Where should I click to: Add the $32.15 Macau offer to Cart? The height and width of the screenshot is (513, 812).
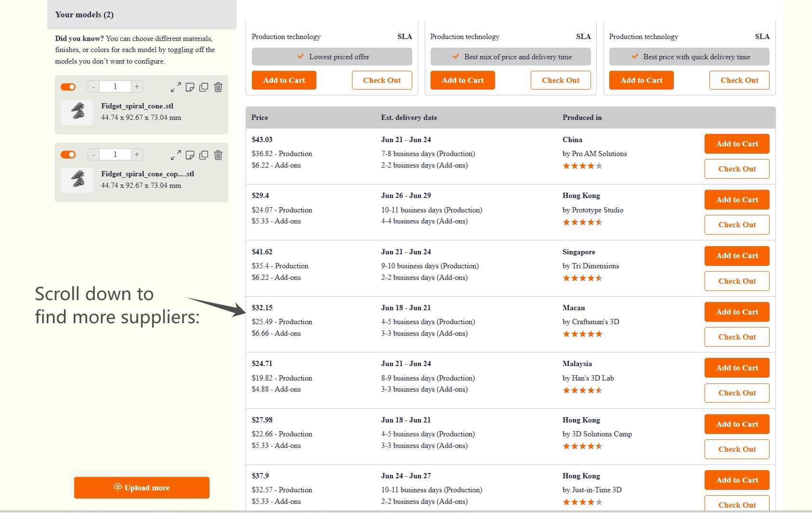[736, 312]
